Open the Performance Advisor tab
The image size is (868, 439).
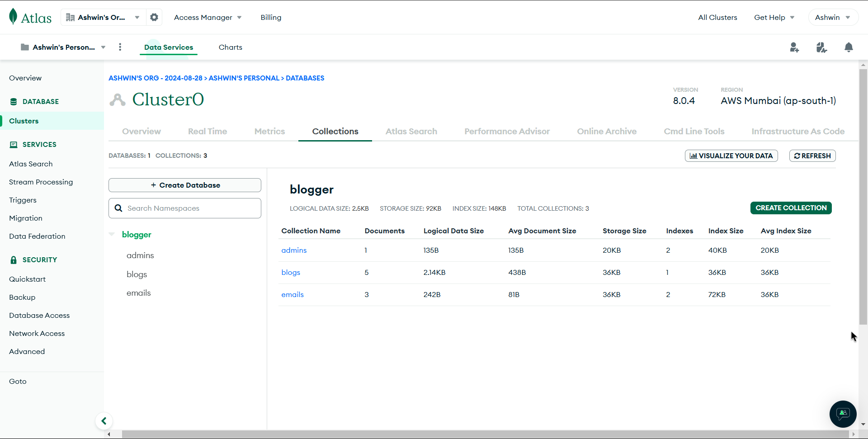pos(507,131)
